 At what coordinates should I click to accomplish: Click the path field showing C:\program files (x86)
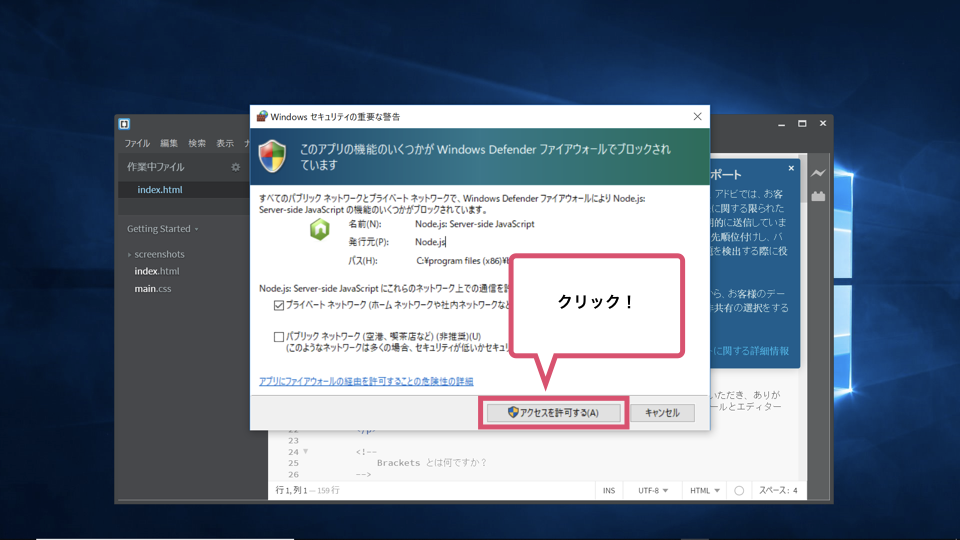[x=462, y=261]
